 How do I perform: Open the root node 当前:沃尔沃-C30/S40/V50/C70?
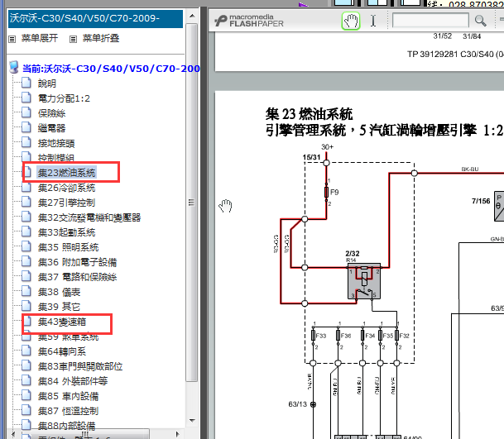point(111,69)
